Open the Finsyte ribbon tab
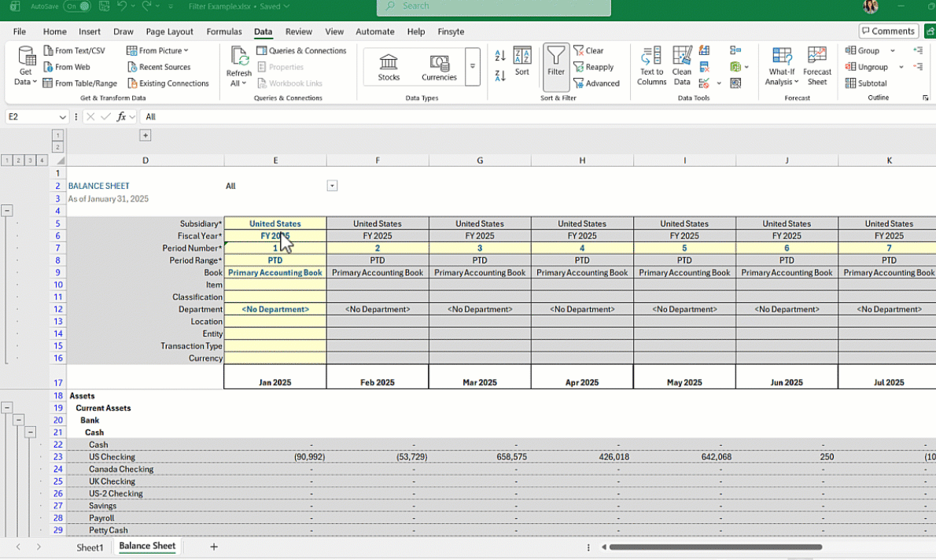The width and height of the screenshot is (936, 560). point(451,31)
